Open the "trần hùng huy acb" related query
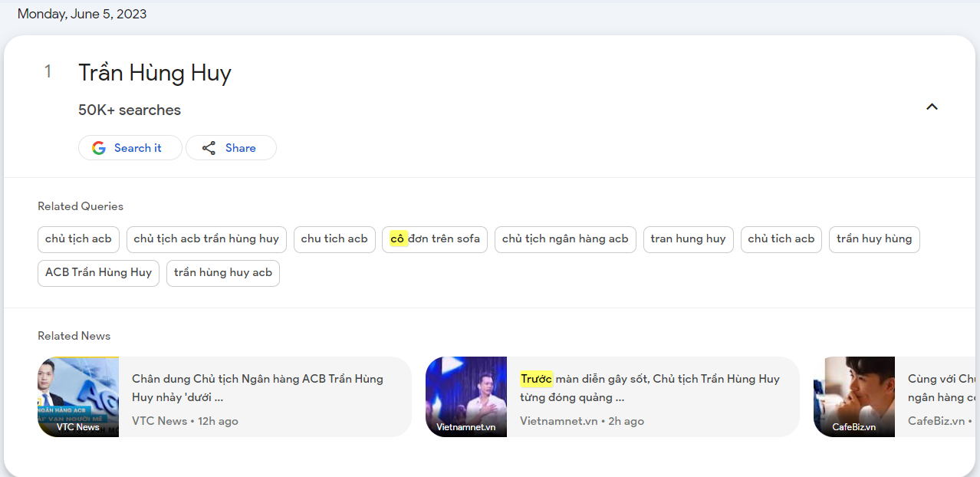Viewport: 980px width, 477px height. pyautogui.click(x=223, y=273)
